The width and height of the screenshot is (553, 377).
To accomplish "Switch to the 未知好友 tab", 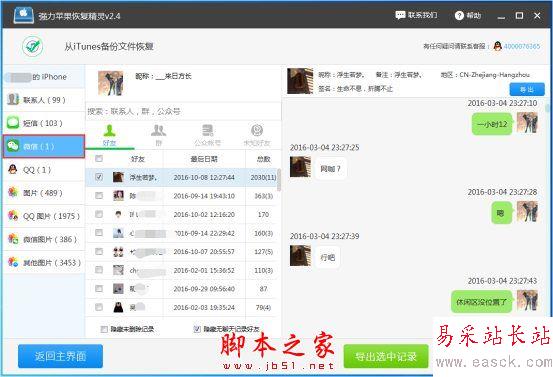I will [257, 135].
